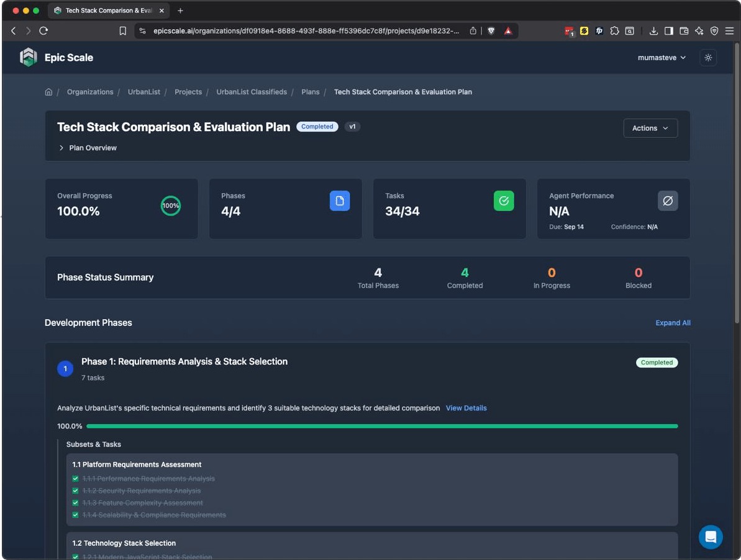741x560 pixels.
Task: Open the downloads icon
Action: (x=653, y=30)
